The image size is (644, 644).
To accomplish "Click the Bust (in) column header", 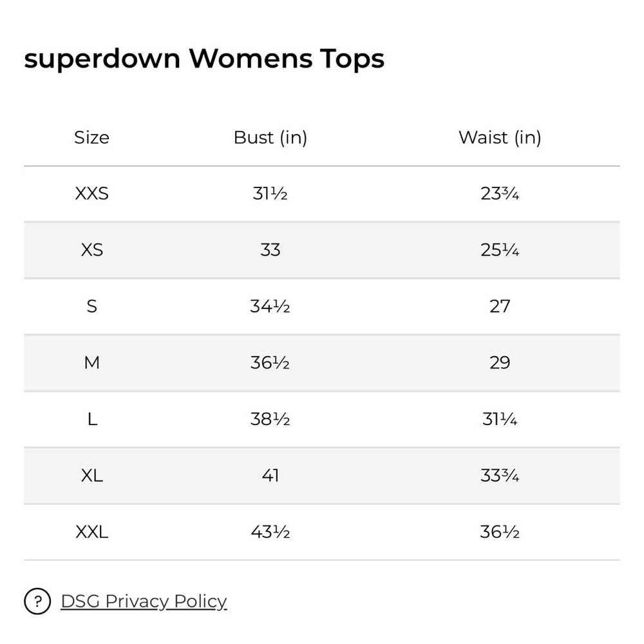I will click(x=270, y=137).
